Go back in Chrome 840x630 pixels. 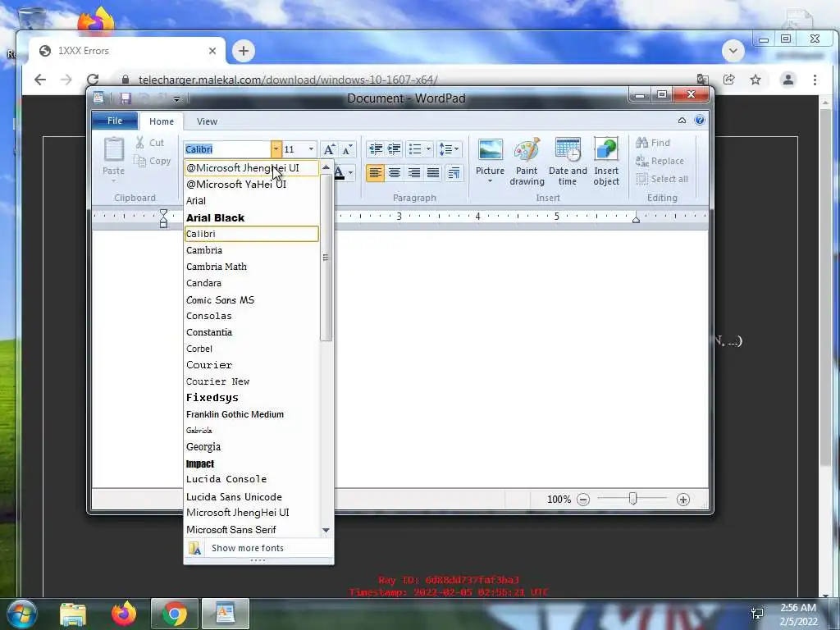(40, 80)
